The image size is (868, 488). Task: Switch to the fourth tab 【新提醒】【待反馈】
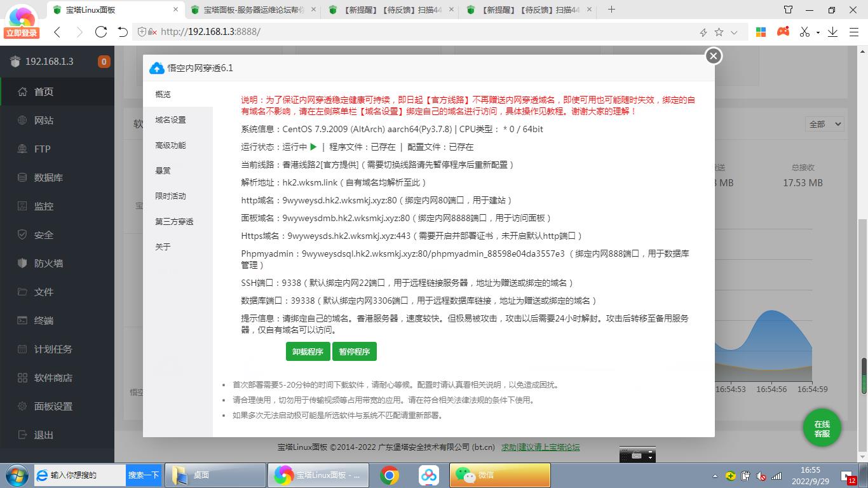tap(530, 10)
